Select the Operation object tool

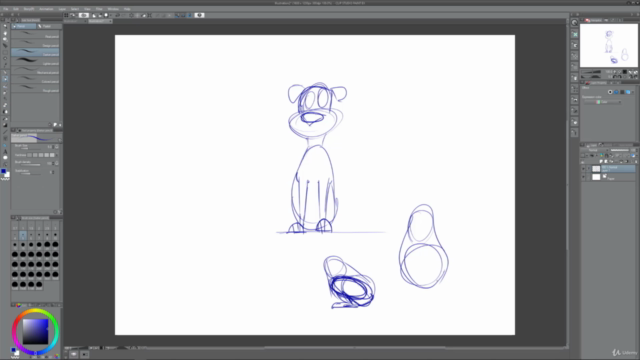5,40
